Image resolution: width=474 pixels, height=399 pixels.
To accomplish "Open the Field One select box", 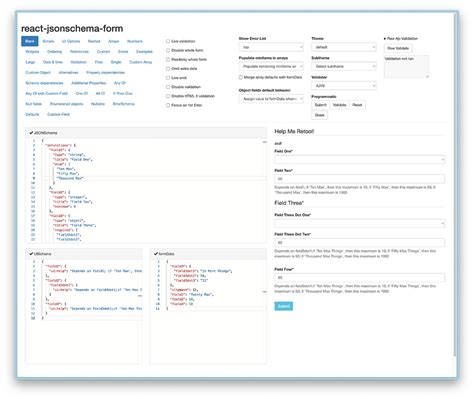I will pyautogui.click(x=359, y=160).
